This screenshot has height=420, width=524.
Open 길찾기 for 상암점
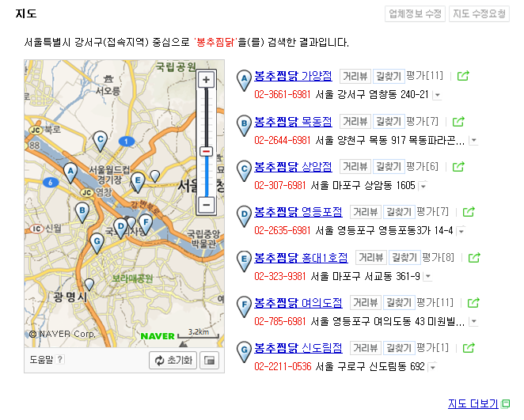click(389, 167)
